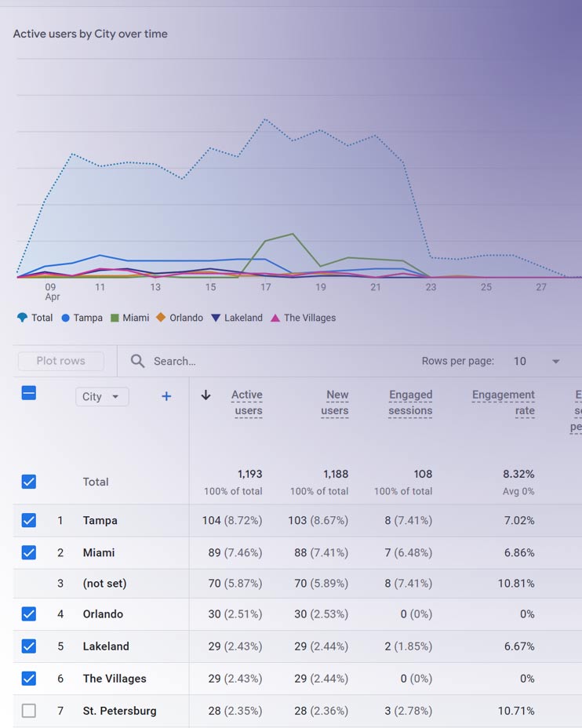Click the Lakeland label in chart legend
Image resolution: width=582 pixels, height=728 pixels.
243,318
